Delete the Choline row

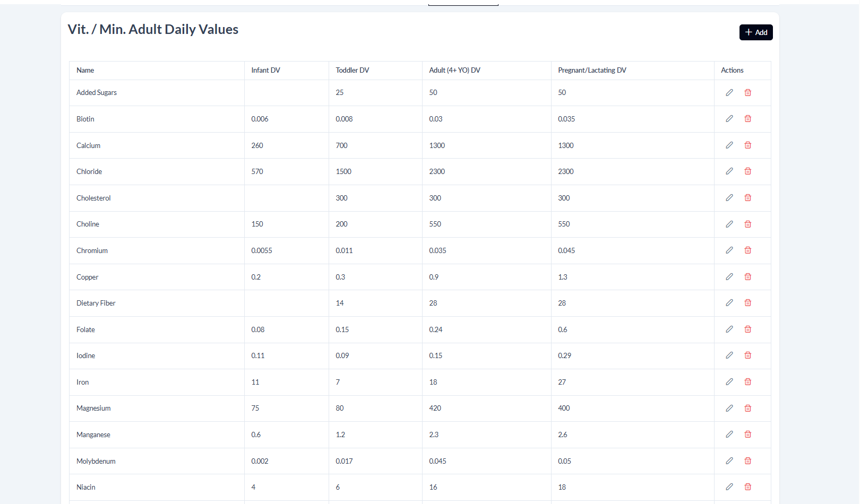[748, 224]
